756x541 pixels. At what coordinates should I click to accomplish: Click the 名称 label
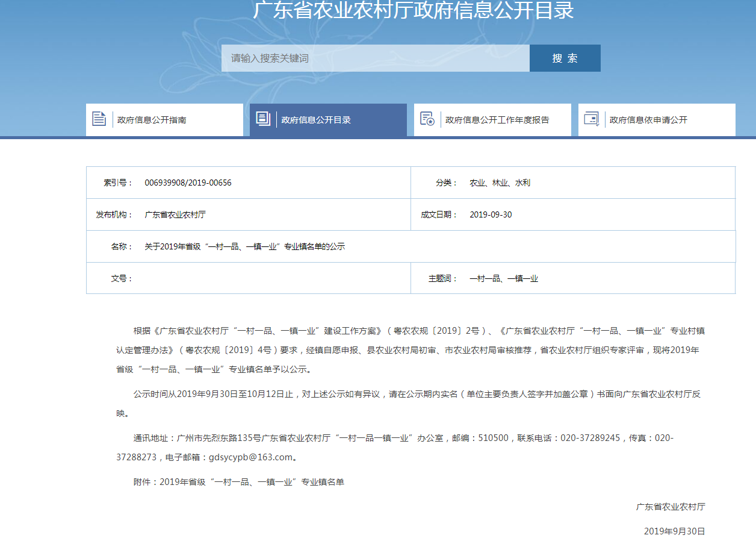click(x=122, y=246)
